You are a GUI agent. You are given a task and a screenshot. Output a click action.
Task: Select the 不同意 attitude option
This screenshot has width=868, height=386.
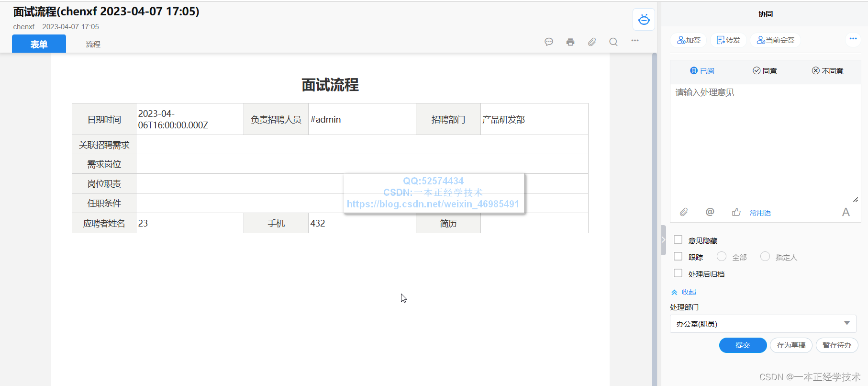pyautogui.click(x=827, y=71)
